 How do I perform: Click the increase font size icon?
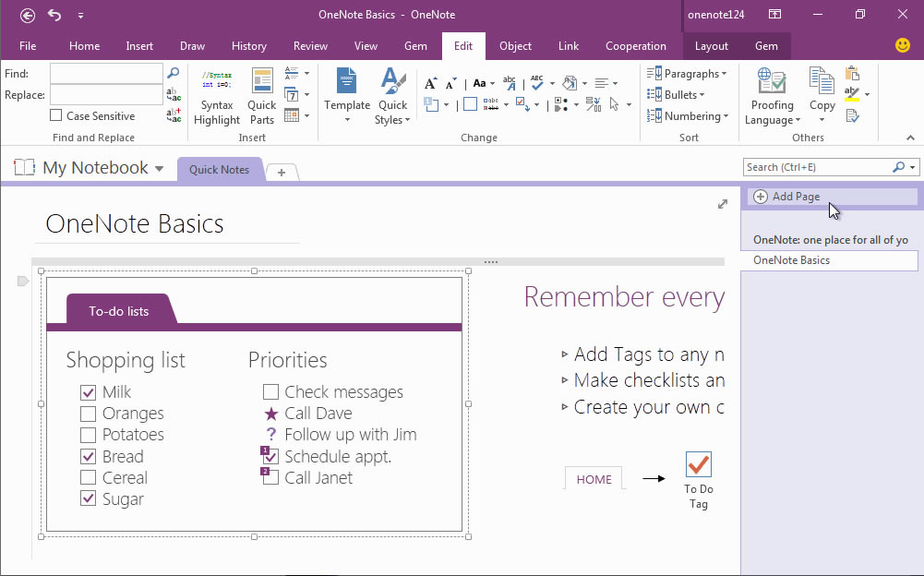coord(430,83)
